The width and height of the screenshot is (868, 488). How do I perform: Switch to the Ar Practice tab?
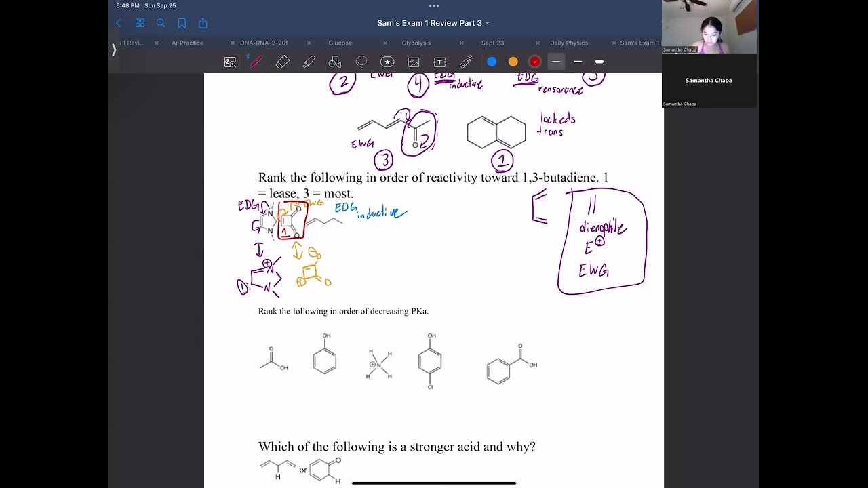[187, 43]
